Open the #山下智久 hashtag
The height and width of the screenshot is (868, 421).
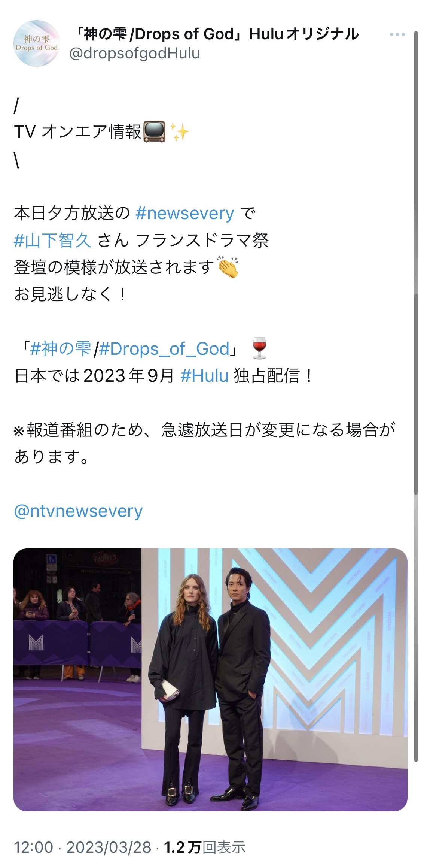point(53,240)
